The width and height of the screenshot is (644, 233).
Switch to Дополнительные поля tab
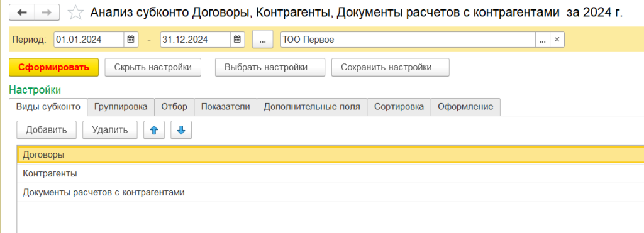pos(312,107)
